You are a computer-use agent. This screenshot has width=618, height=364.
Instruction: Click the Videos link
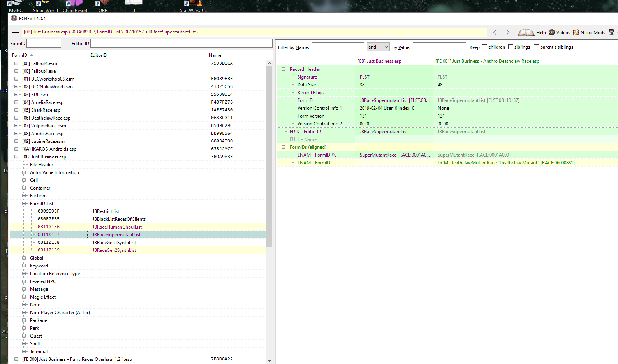pos(563,33)
